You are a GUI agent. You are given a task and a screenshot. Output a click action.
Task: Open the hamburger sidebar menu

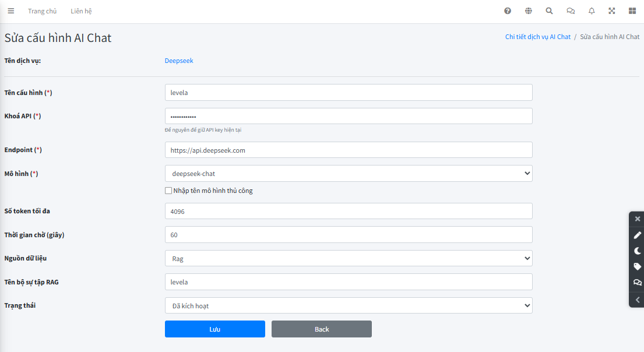pos(11,11)
